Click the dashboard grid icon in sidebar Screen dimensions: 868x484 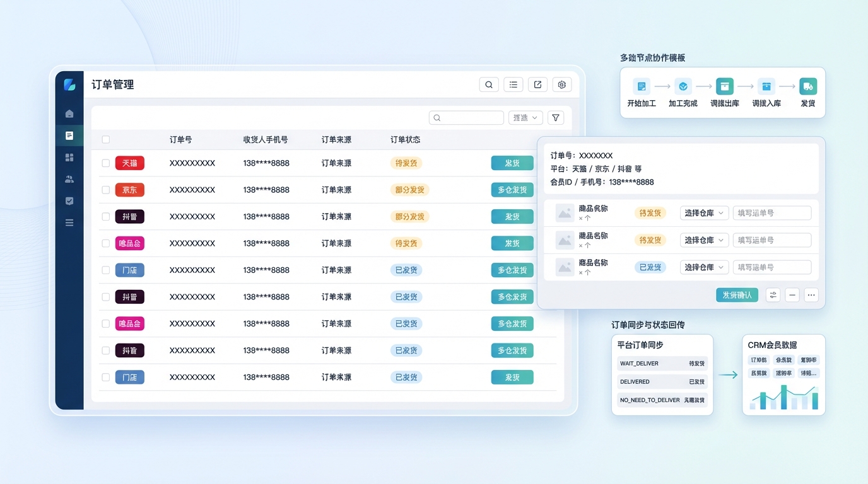click(x=69, y=158)
